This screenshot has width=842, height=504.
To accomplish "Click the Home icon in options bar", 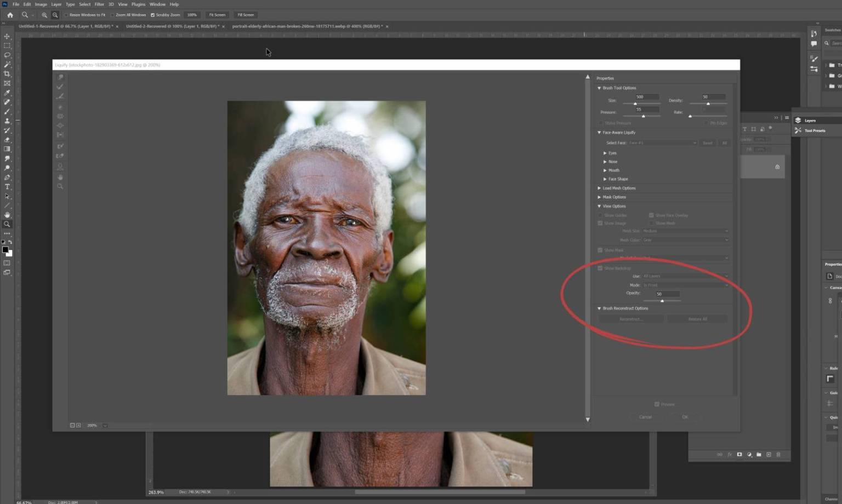I will pyautogui.click(x=10, y=15).
